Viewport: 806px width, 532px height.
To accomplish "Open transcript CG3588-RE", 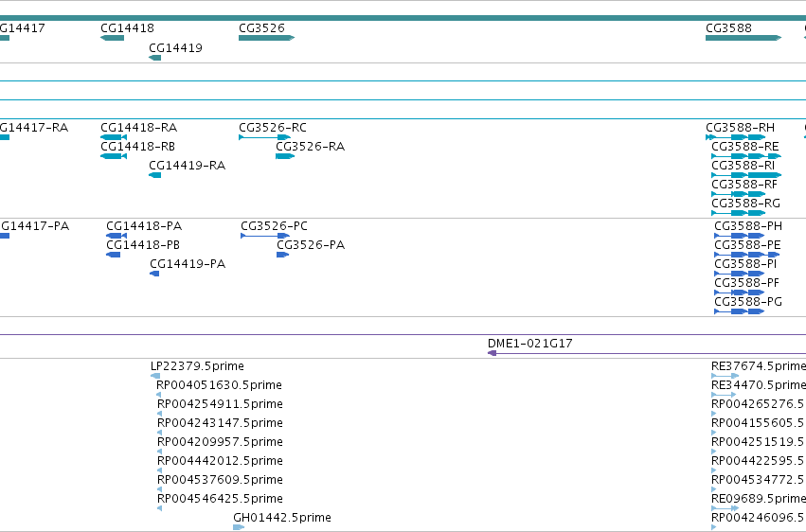I will pyautogui.click(x=746, y=156).
